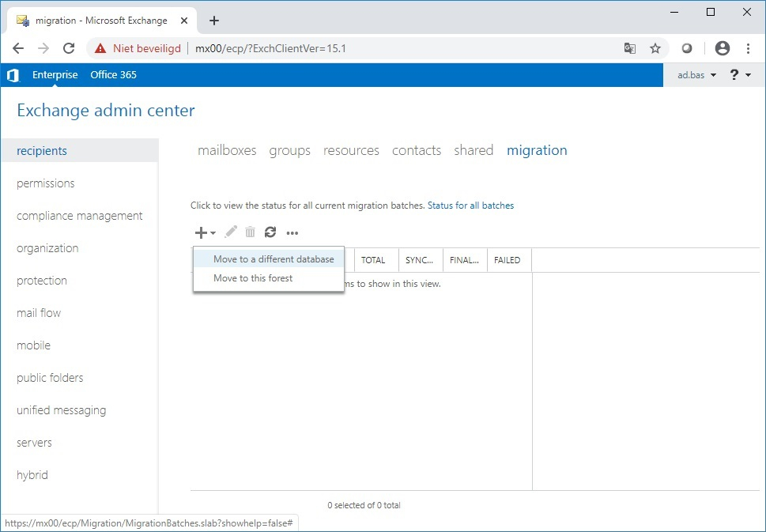Open compliance management section
The height and width of the screenshot is (532, 766).
pos(80,216)
